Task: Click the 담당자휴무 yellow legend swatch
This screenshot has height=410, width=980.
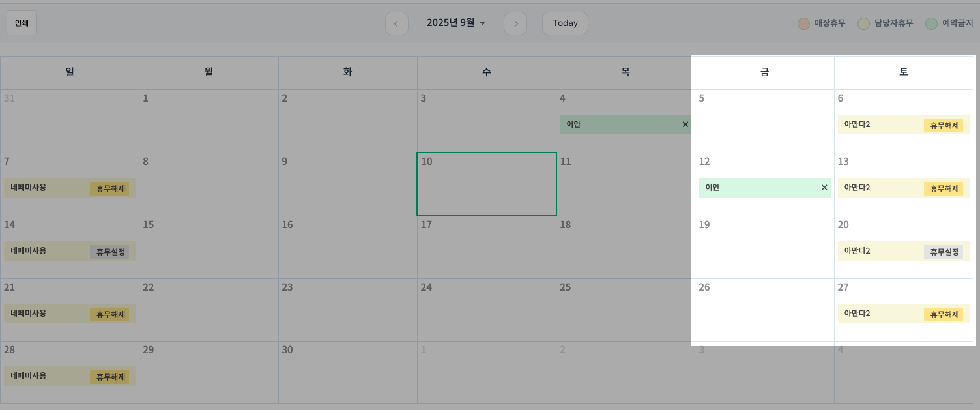Action: coord(864,23)
